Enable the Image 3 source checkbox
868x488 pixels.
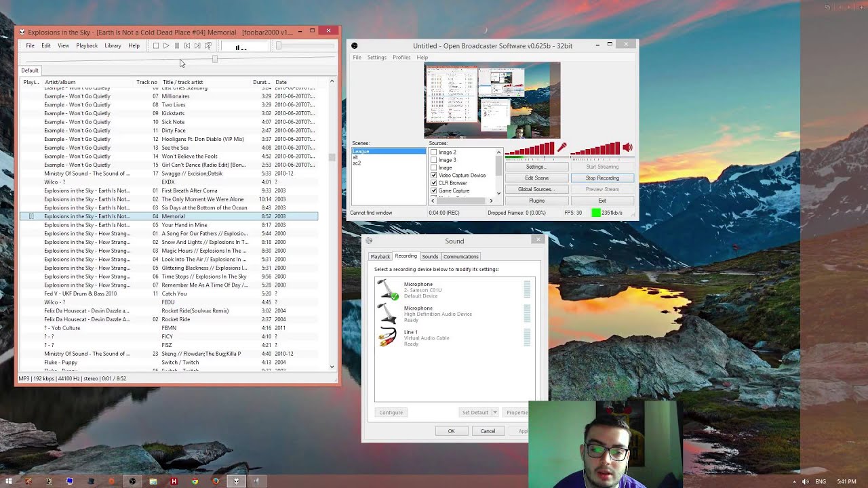(x=434, y=160)
